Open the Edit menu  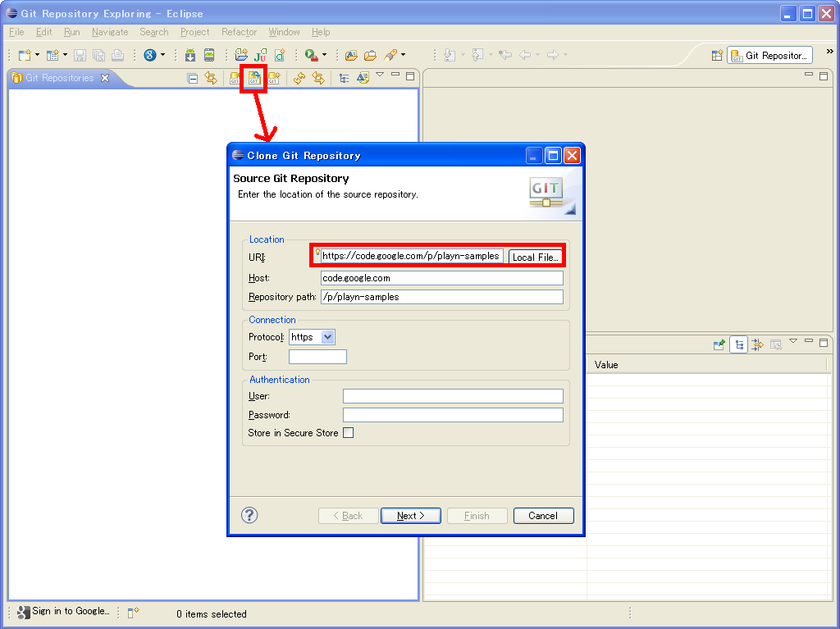(x=44, y=32)
